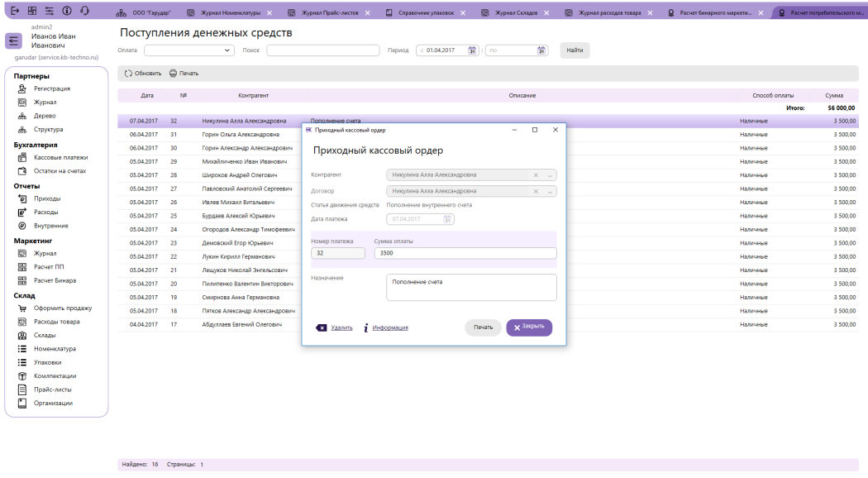Viewport: 868px width, 478px height.
Task: Click the printer icon above the table
Action: [173, 73]
